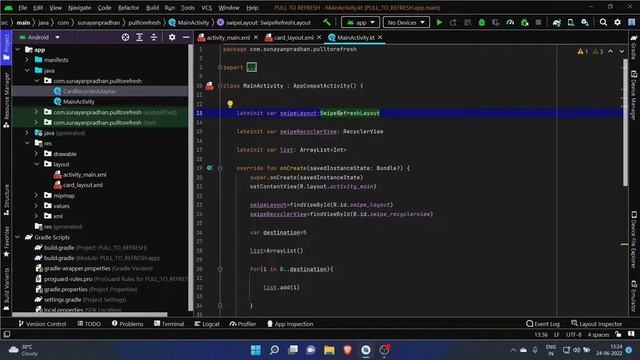Open the Problems tool window
This screenshot has width=640, height=360.
(x=127, y=324)
